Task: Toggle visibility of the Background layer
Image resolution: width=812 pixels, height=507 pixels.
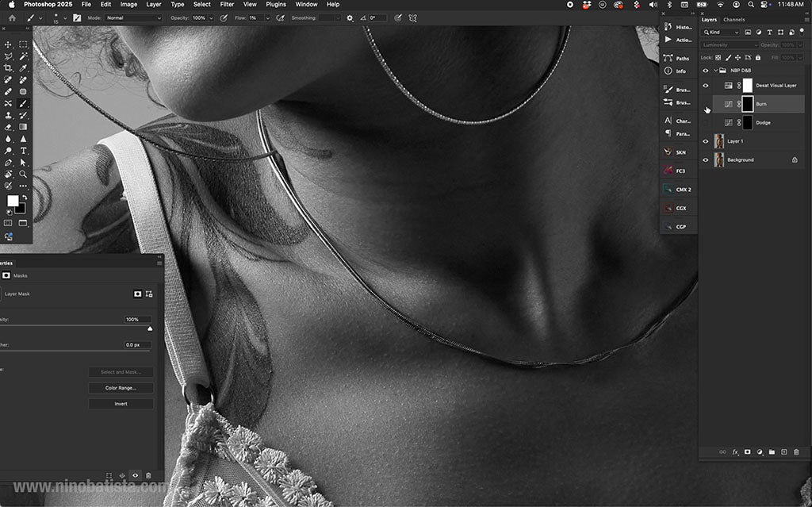Action: tap(705, 159)
